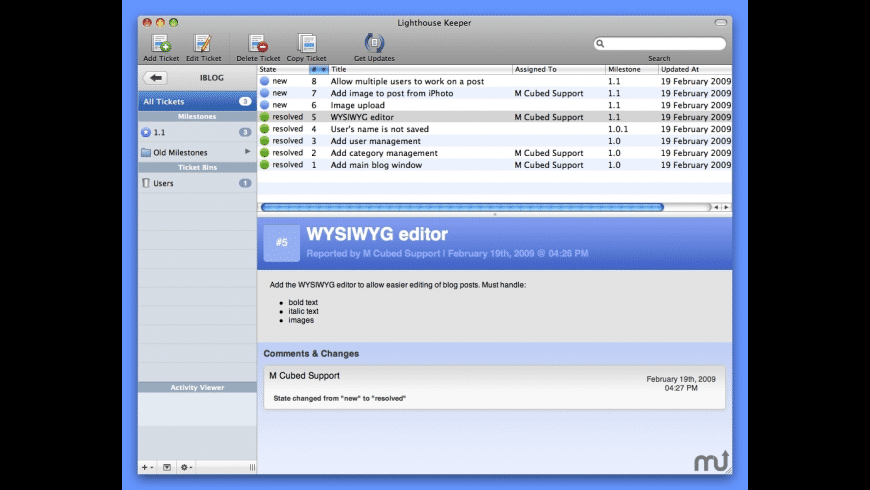Choose the Copy Ticket toolbar icon
870x490 pixels.
(x=306, y=43)
